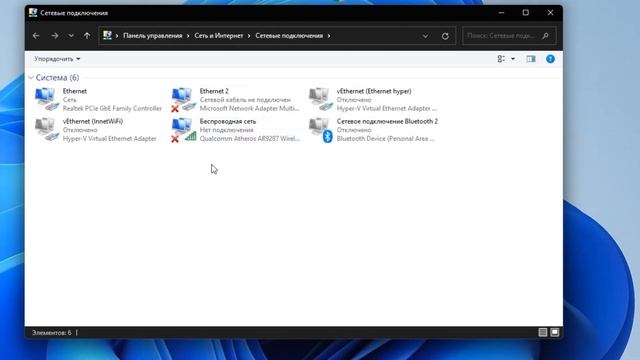640x360 pixels.
Task: Click the Control Panel icon in address bar
Action: click(107, 36)
